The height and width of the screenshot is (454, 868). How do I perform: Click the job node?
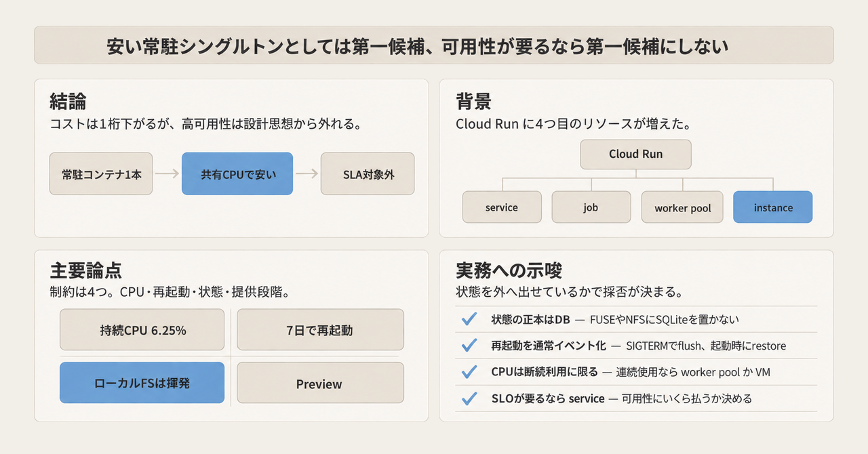click(591, 207)
